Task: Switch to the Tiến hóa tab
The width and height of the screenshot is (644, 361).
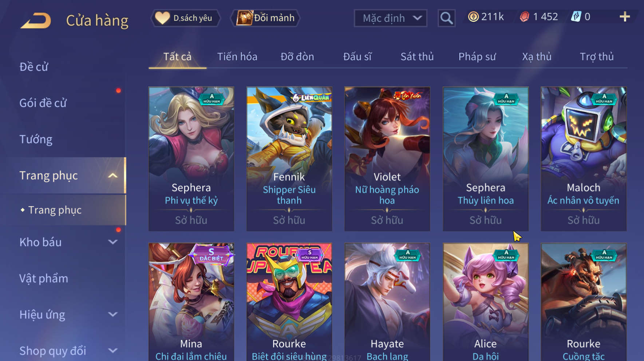Action: pyautogui.click(x=237, y=57)
